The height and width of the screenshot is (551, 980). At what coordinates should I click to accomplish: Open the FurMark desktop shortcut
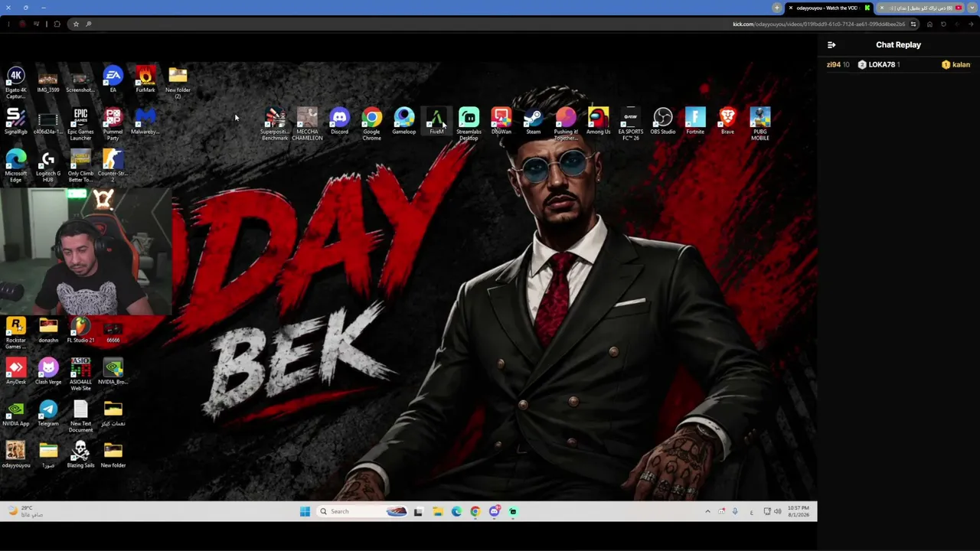click(x=145, y=80)
